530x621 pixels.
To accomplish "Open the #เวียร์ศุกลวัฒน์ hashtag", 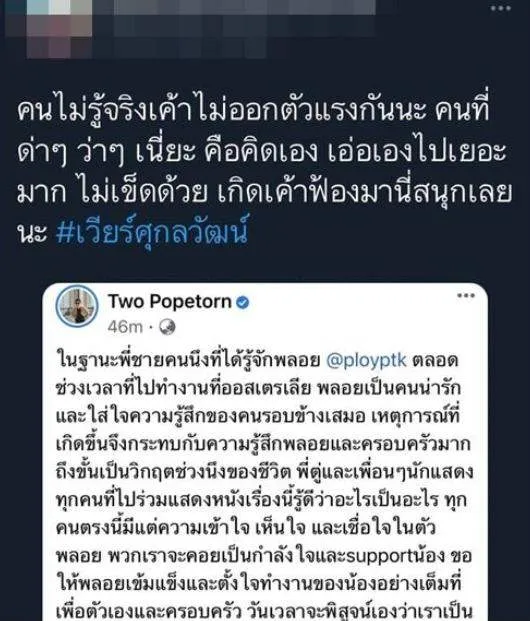I will (x=152, y=232).
